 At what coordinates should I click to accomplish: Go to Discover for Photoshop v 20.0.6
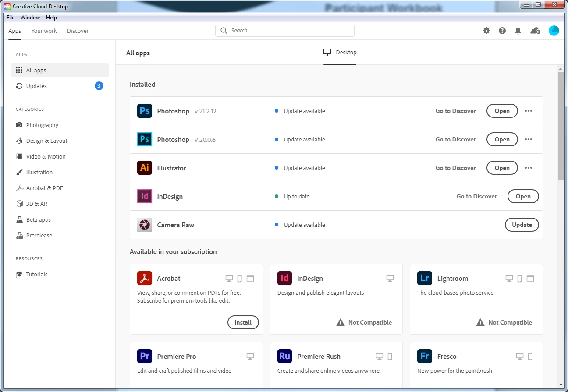point(455,139)
